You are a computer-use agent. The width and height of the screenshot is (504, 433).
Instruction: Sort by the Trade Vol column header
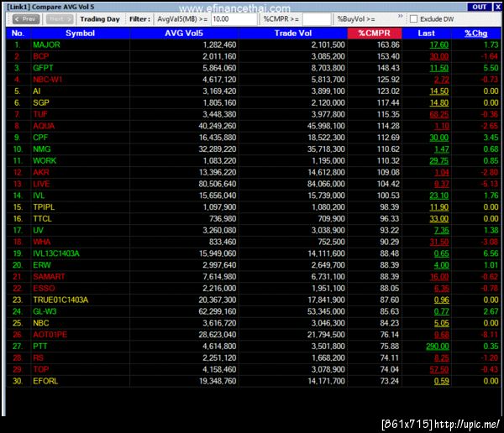coord(293,34)
